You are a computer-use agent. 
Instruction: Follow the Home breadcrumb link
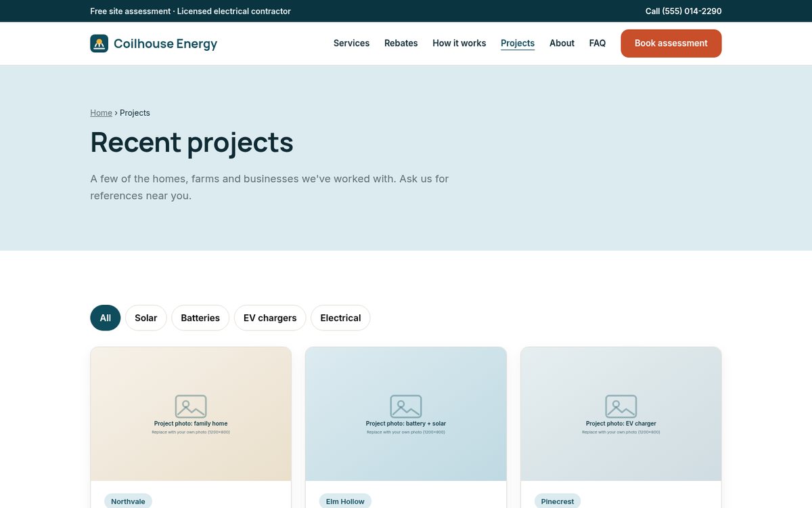pyautogui.click(x=101, y=113)
